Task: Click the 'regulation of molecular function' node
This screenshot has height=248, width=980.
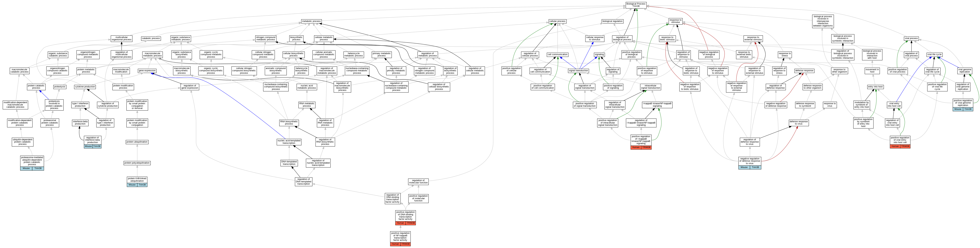Action: point(418,182)
